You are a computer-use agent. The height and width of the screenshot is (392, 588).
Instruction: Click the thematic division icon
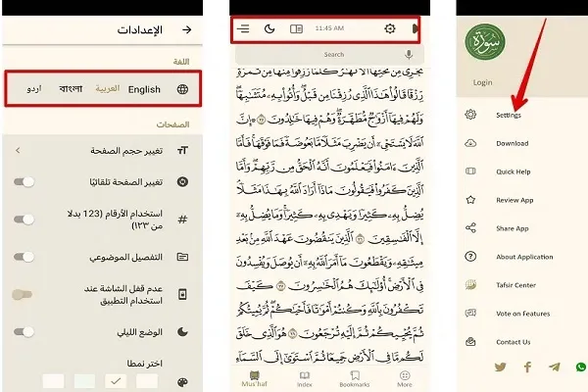(182, 257)
